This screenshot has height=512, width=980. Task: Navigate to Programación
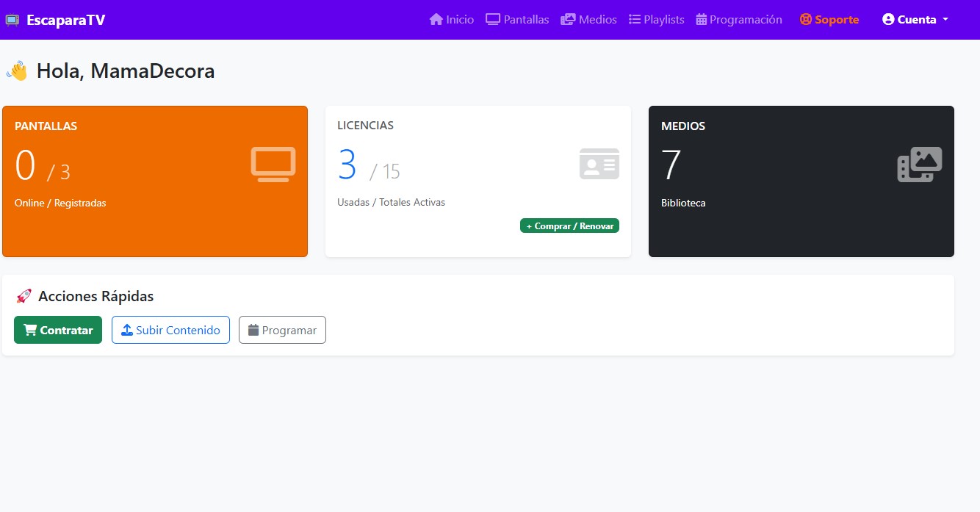click(x=738, y=20)
